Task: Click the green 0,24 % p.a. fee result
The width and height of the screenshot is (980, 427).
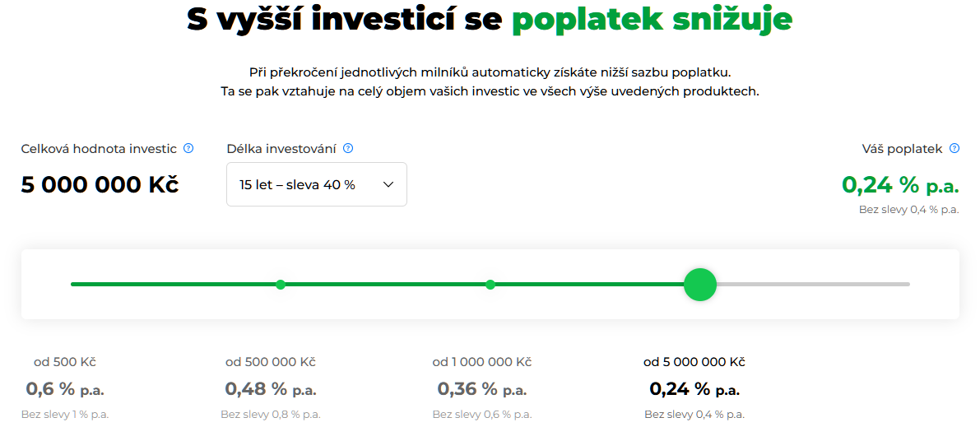Action: tap(900, 184)
